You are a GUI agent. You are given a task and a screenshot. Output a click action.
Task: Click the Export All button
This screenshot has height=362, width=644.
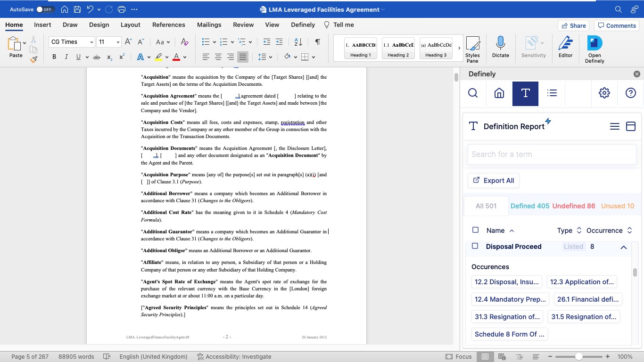point(493,181)
